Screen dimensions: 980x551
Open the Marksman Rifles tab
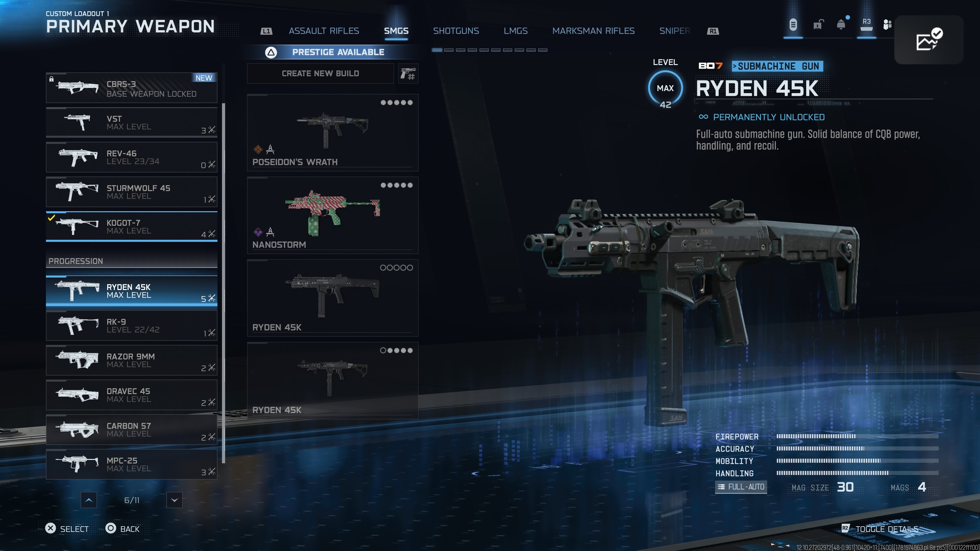593,31
